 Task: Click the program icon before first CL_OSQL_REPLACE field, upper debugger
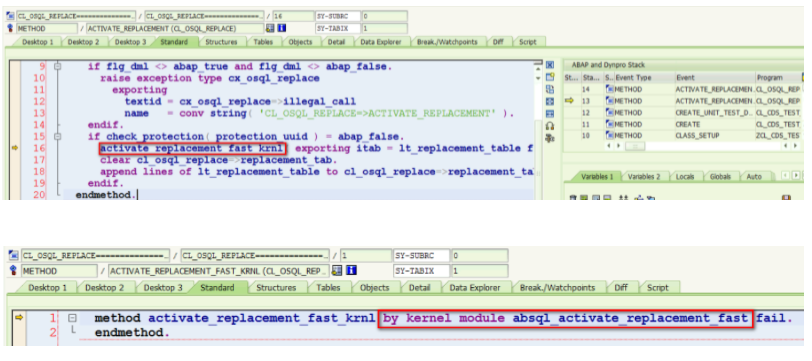(x=11, y=16)
